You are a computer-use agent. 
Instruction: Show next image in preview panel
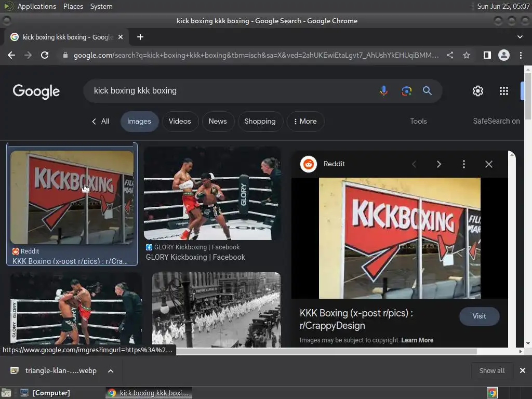(x=438, y=164)
